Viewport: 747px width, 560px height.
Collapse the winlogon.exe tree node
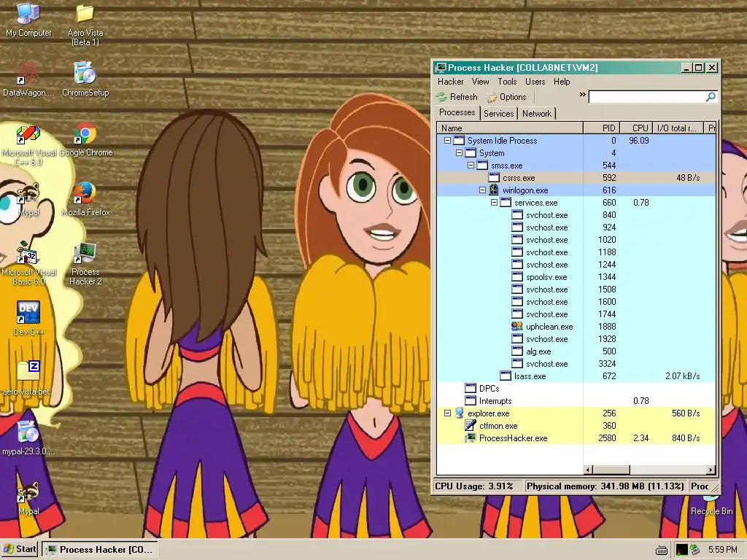[x=482, y=190]
